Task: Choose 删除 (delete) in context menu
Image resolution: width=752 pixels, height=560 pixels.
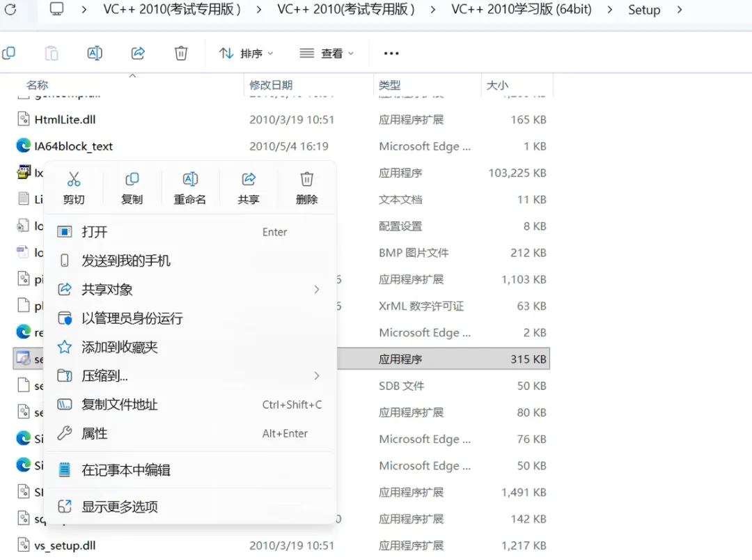Action: coord(306,188)
